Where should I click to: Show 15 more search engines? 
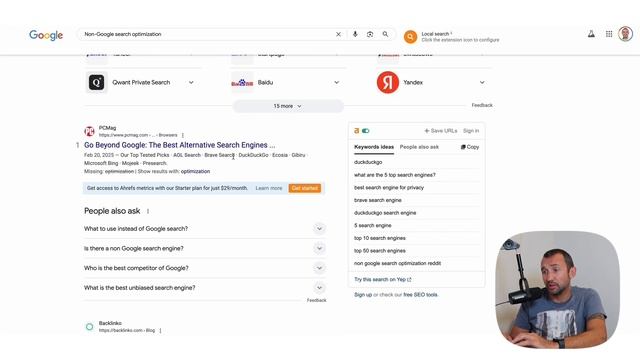click(x=288, y=106)
